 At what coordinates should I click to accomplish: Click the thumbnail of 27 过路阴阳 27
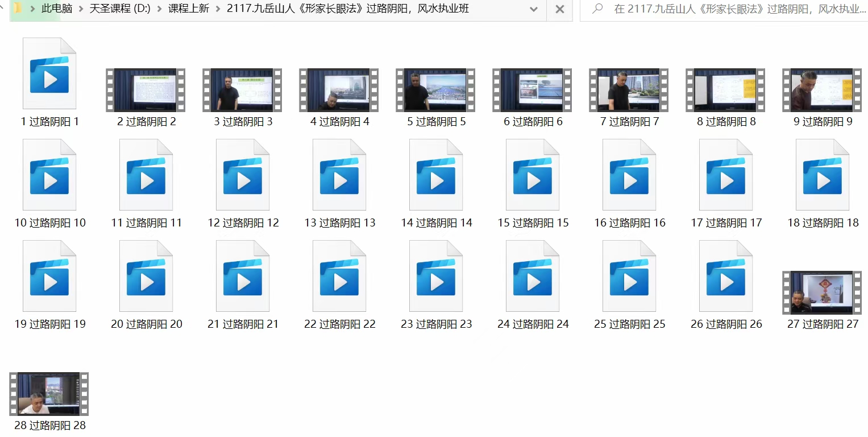click(x=822, y=292)
